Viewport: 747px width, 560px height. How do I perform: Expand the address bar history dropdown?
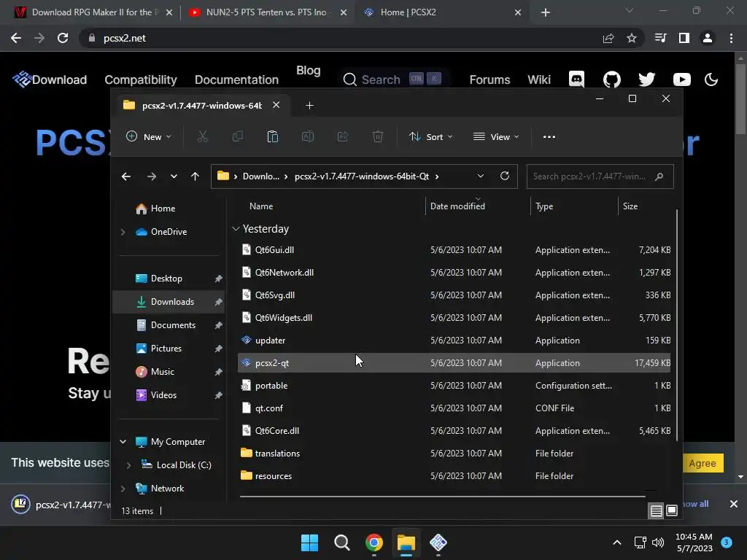(x=481, y=176)
